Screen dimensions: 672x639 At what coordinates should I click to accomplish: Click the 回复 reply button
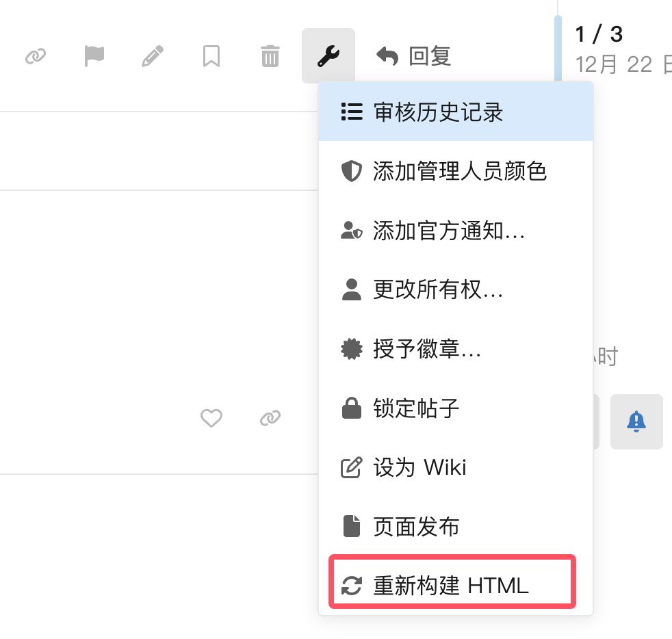[x=413, y=56]
